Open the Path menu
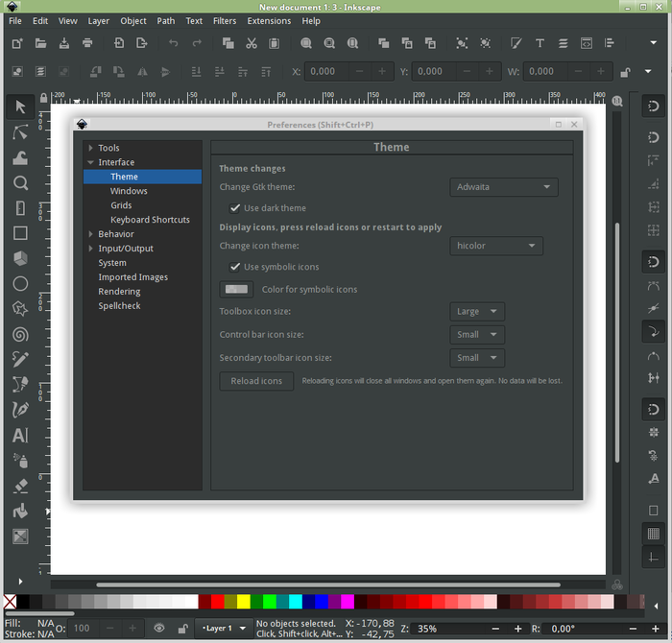Screen dimensions: 672x643 (x=166, y=21)
